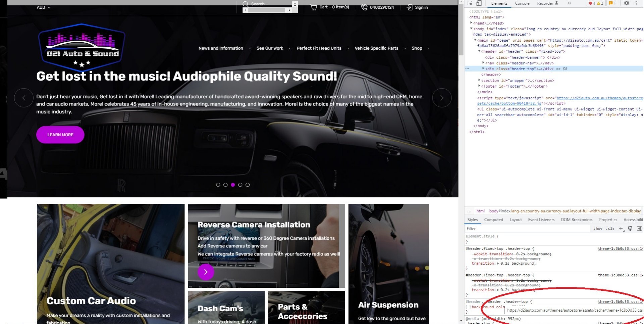Expand the footer#footer element node
The image size is (644, 324).
[479, 86]
